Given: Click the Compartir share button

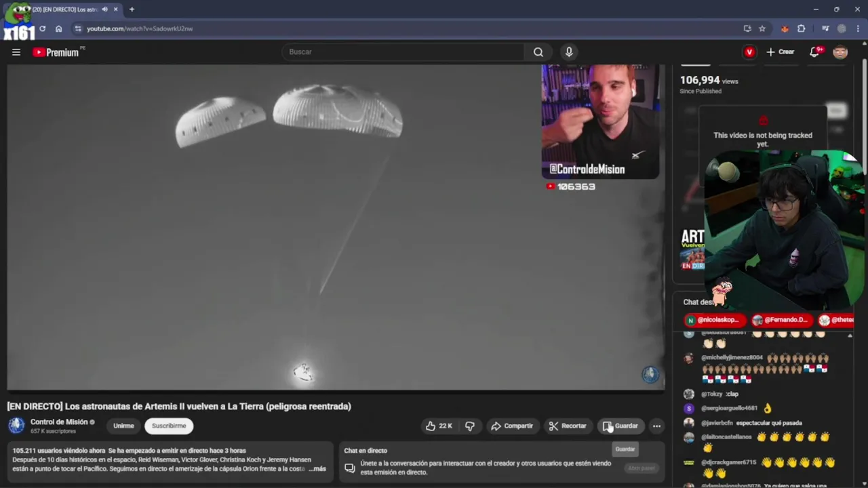Looking at the screenshot, I should click(512, 426).
